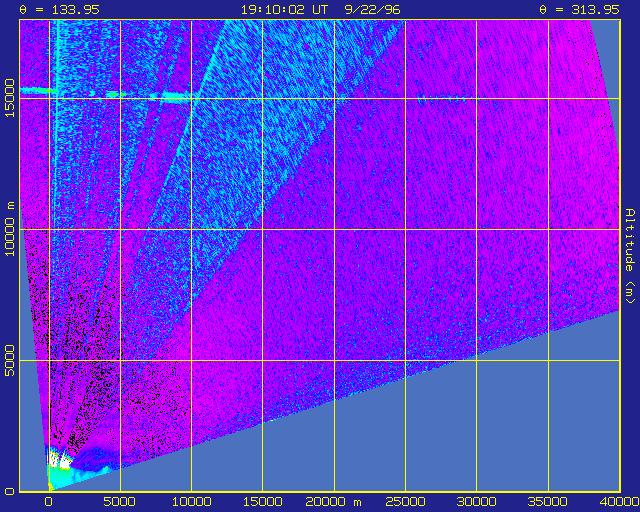Click the 15000 range tick label
The width and height of the screenshot is (640, 512).
pos(262,502)
